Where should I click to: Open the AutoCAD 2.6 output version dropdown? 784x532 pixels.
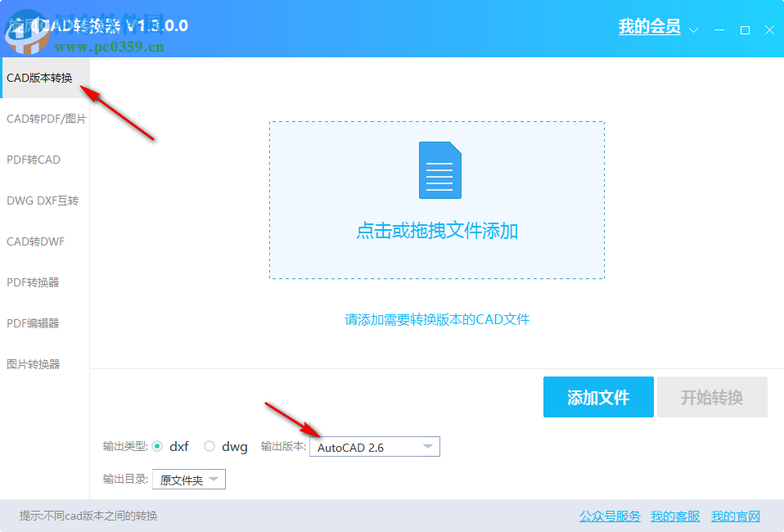tap(374, 446)
